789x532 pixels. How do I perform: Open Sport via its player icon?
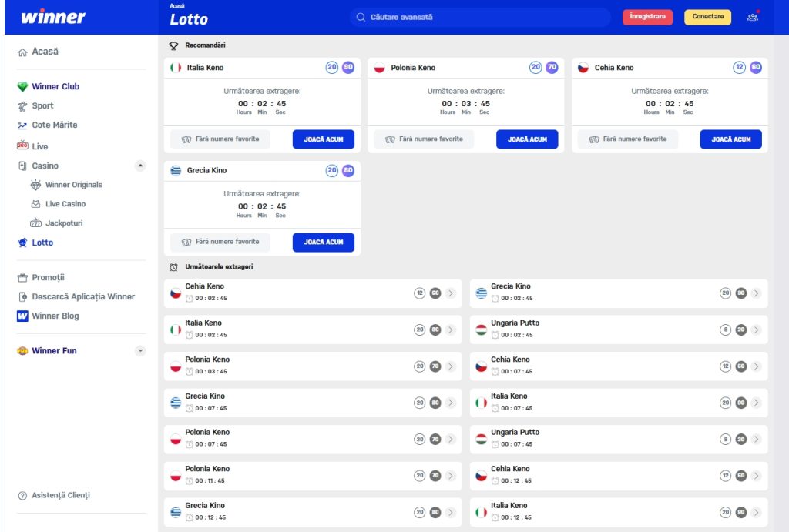[x=22, y=106]
